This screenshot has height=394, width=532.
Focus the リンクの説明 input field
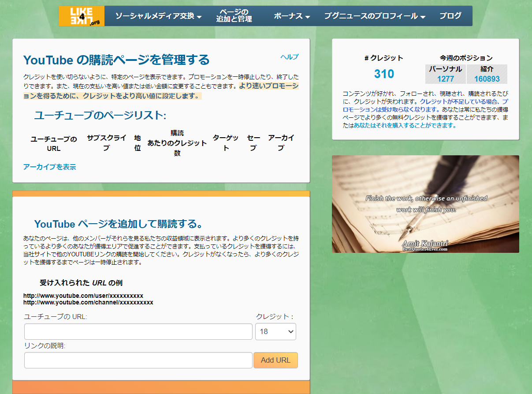pyautogui.click(x=138, y=360)
